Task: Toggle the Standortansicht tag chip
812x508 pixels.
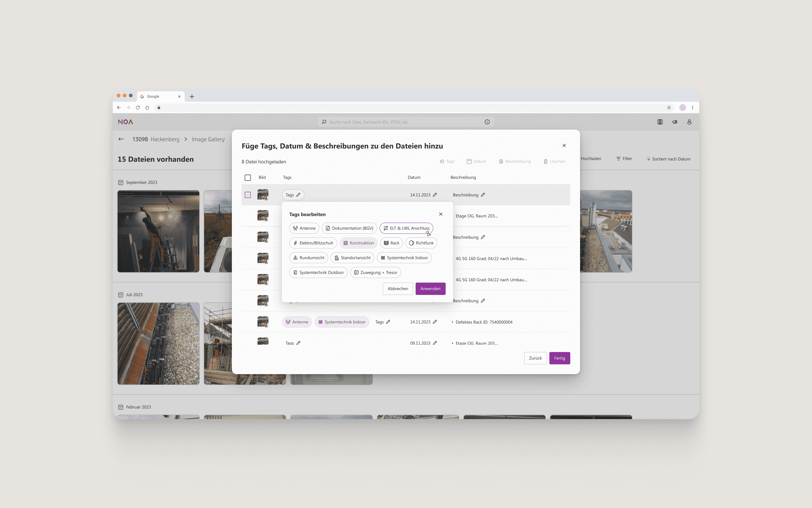Action: point(352,258)
